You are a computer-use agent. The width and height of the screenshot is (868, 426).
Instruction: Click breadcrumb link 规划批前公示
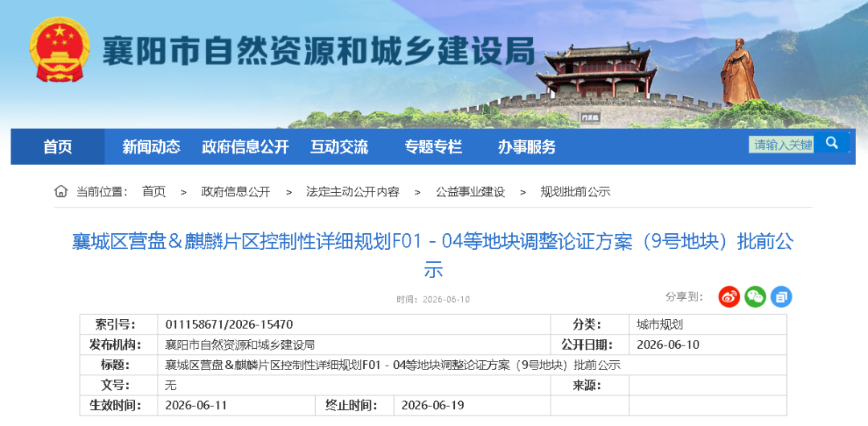click(x=575, y=191)
